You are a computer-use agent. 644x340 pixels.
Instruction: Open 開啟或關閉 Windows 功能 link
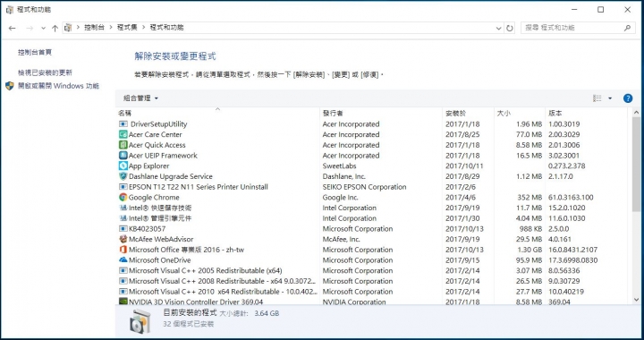59,86
